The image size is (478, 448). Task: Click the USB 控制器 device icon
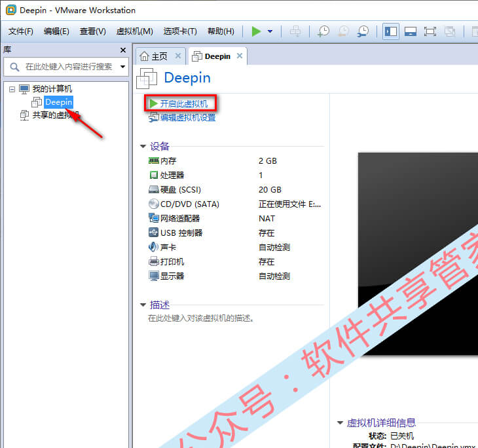tap(154, 233)
